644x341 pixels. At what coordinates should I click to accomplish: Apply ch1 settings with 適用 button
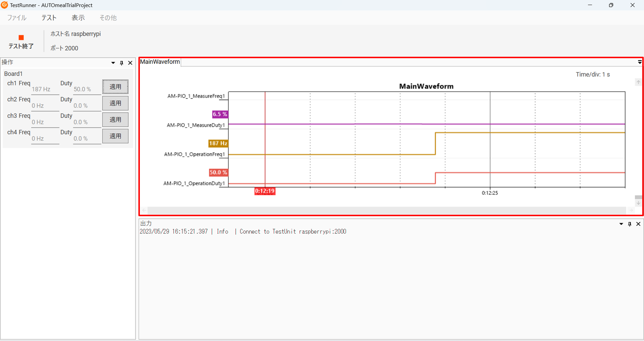tap(115, 87)
